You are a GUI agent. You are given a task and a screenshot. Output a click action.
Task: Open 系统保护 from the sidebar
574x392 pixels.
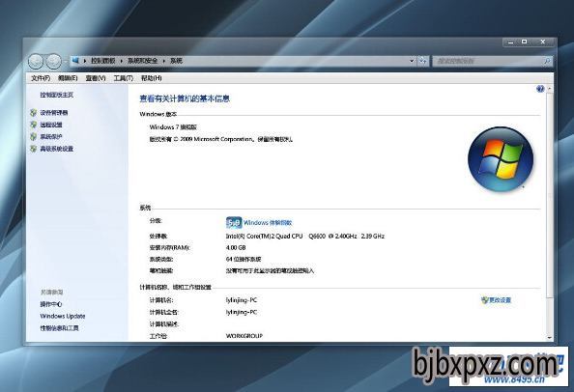click(51, 137)
